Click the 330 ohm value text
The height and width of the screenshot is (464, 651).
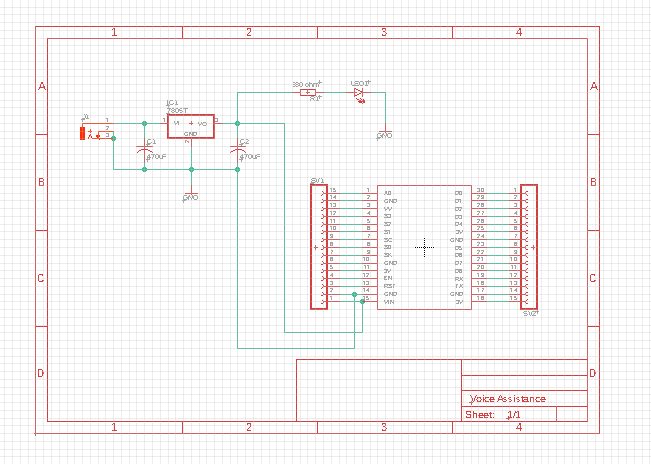tap(307, 84)
